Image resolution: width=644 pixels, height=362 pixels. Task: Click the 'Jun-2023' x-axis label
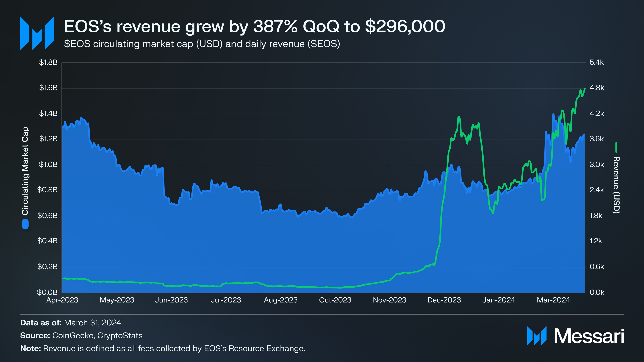tap(171, 300)
